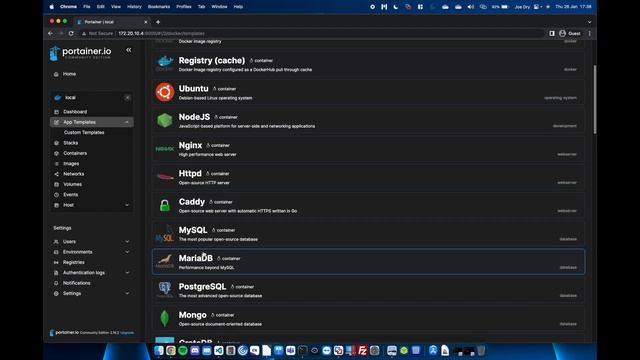The height and width of the screenshot is (360, 640).
Task: Click the Mongo template title
Action: (193, 315)
